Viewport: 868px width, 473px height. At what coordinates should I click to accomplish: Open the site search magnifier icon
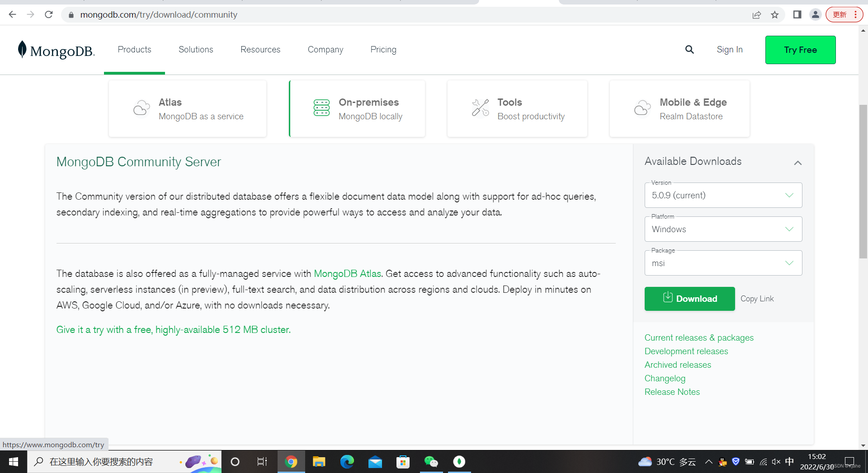tap(689, 50)
